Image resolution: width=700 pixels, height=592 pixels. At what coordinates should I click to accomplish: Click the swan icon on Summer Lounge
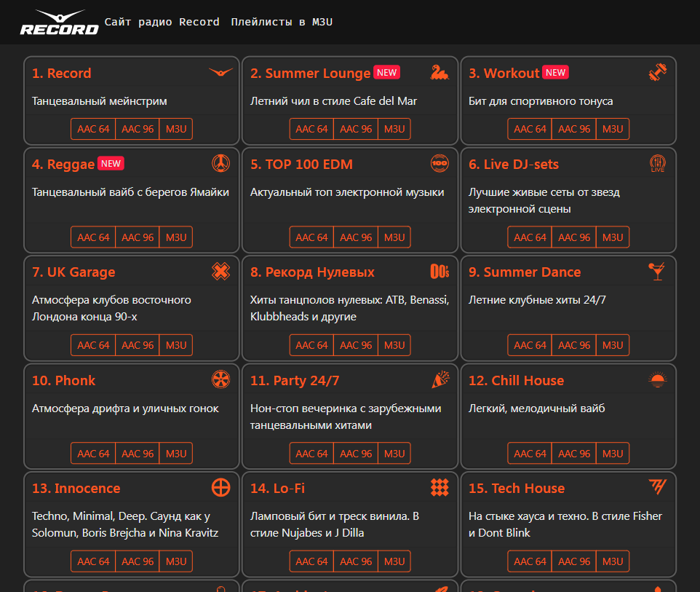click(439, 72)
